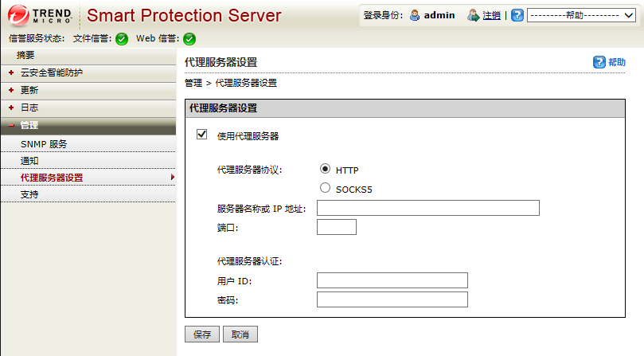
Task: Select the HTTP protocol radio button
Action: [325, 169]
